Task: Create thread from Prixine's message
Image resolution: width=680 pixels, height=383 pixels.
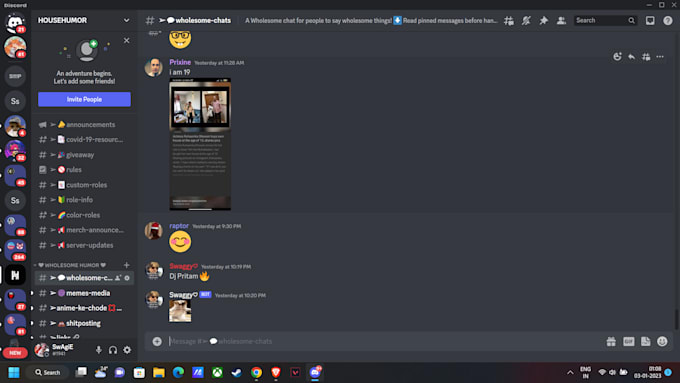Action: pos(646,57)
